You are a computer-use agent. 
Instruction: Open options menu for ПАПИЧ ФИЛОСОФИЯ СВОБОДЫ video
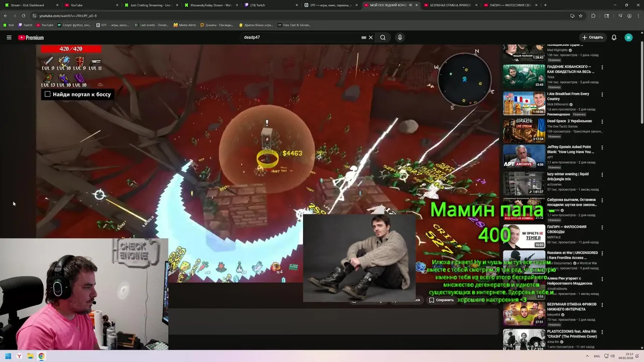(x=602, y=227)
